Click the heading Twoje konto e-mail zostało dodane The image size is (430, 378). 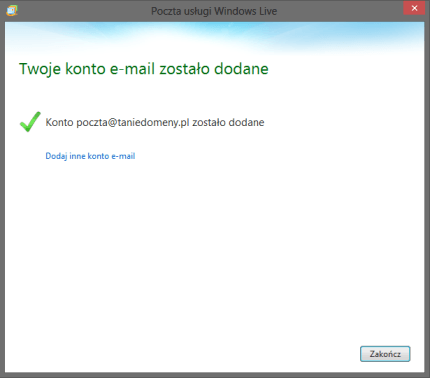point(144,69)
